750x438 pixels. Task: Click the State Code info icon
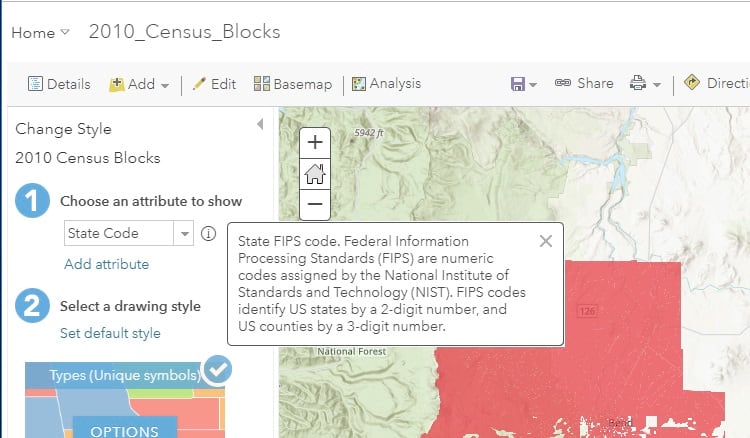(x=208, y=234)
